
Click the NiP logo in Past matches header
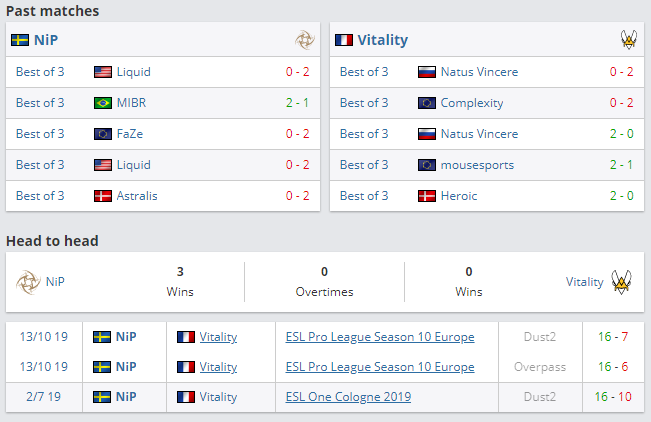tap(304, 40)
